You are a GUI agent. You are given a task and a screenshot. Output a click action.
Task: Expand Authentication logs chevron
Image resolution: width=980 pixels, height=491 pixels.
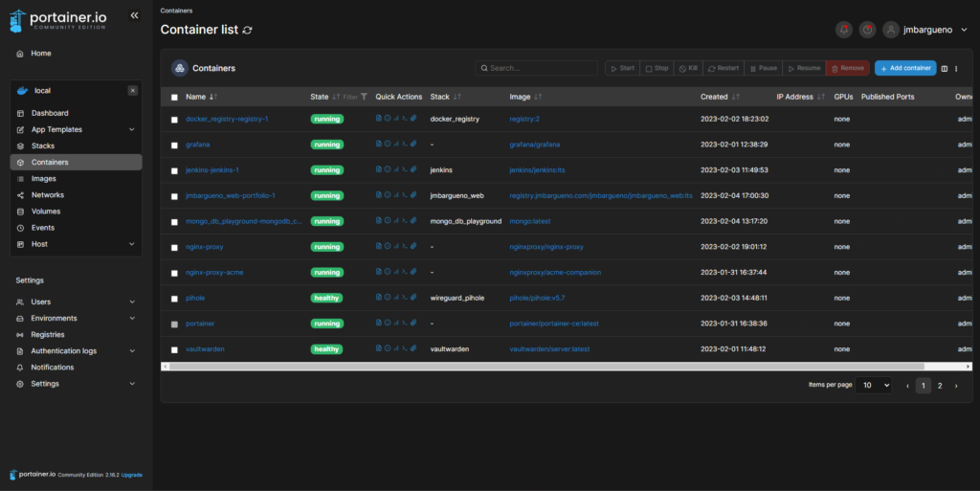tap(132, 351)
